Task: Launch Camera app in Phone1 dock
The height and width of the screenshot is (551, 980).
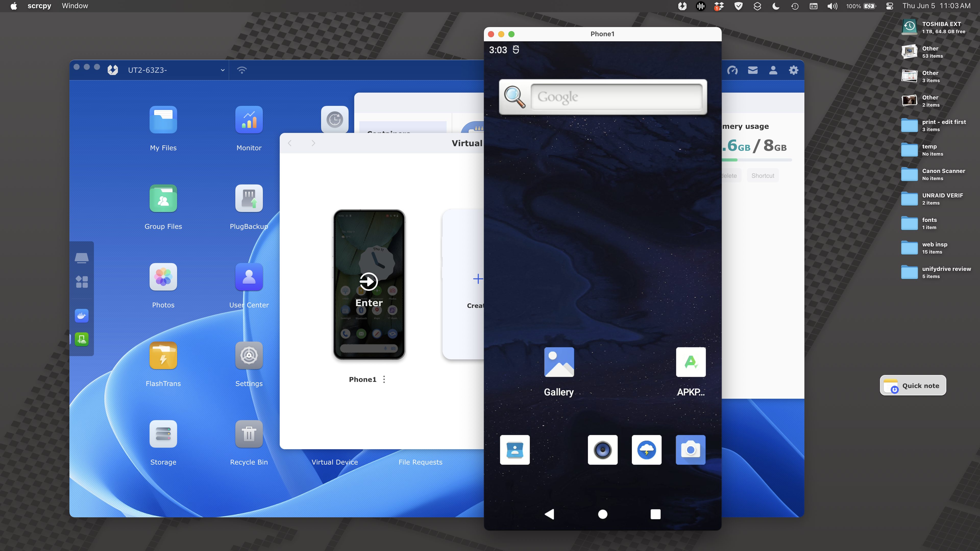Action: click(x=691, y=450)
